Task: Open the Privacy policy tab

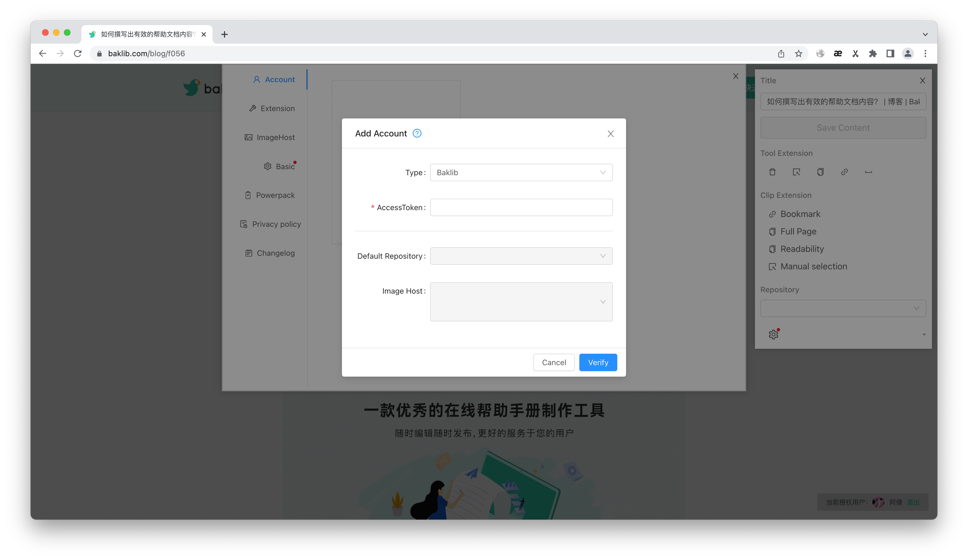Action: [270, 224]
